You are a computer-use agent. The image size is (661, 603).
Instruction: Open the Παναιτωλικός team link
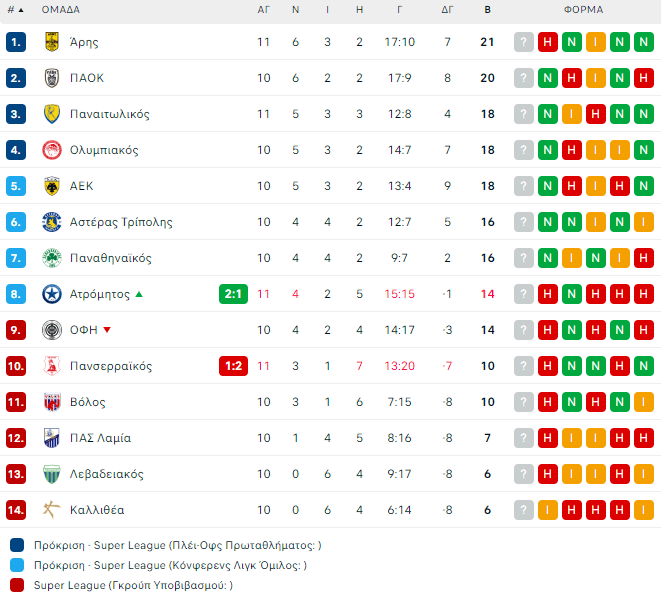[110, 114]
